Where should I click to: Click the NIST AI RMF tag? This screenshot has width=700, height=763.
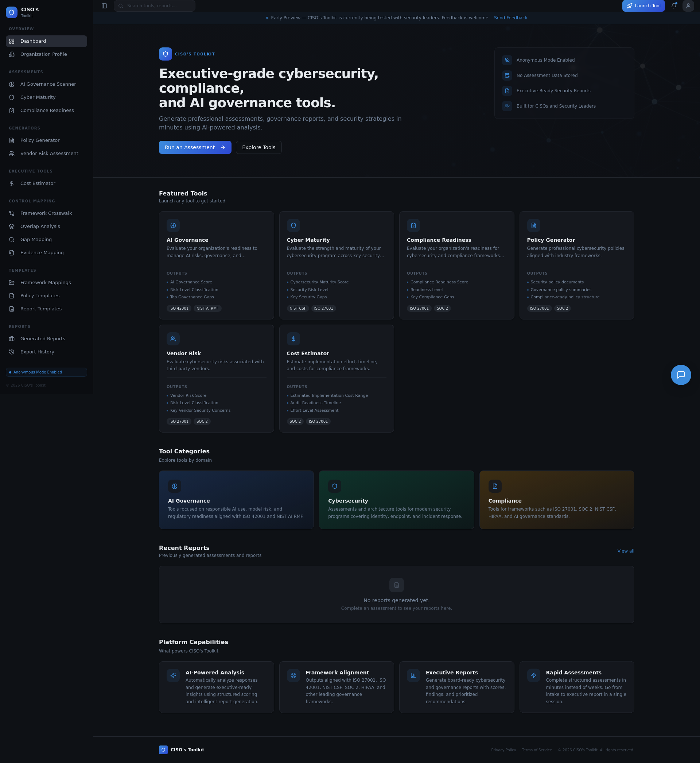click(207, 309)
